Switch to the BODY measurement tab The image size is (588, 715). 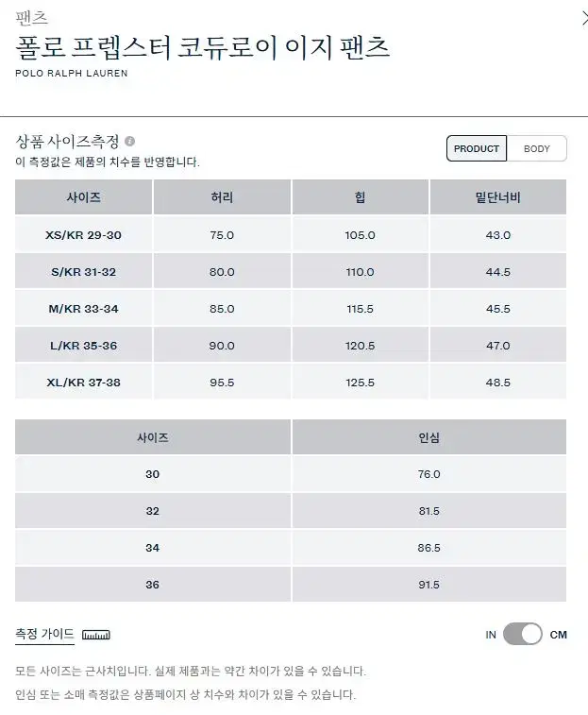pos(536,148)
